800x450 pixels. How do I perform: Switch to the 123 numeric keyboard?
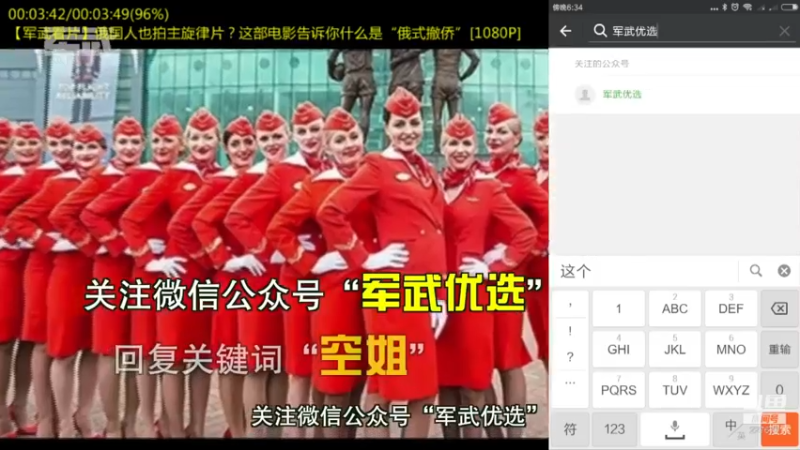click(x=614, y=429)
